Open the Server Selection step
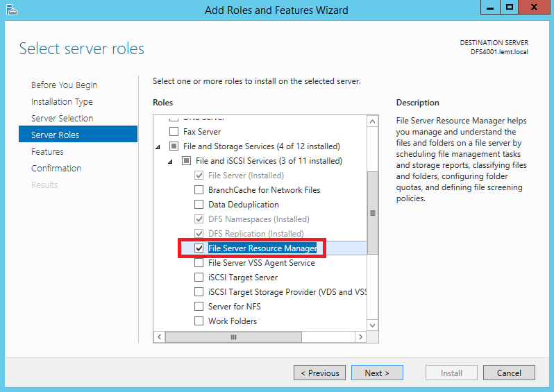Image resolution: width=554 pixels, height=392 pixels. [x=62, y=119]
